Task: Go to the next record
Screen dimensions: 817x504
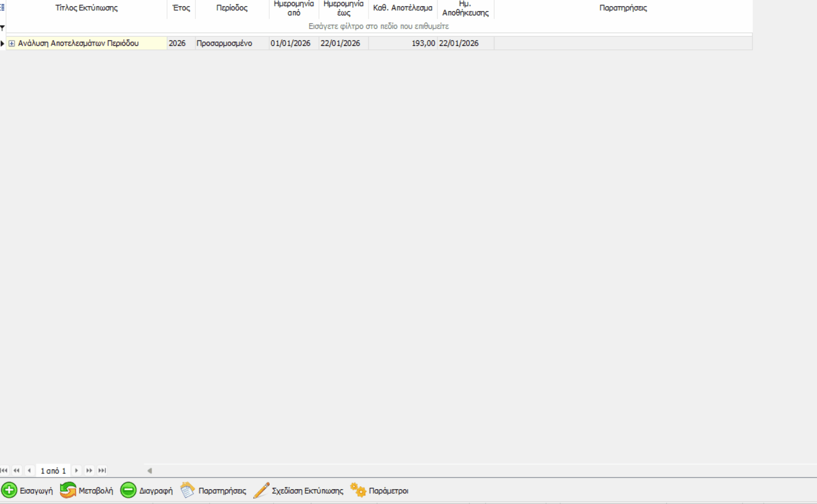Action: tap(77, 471)
